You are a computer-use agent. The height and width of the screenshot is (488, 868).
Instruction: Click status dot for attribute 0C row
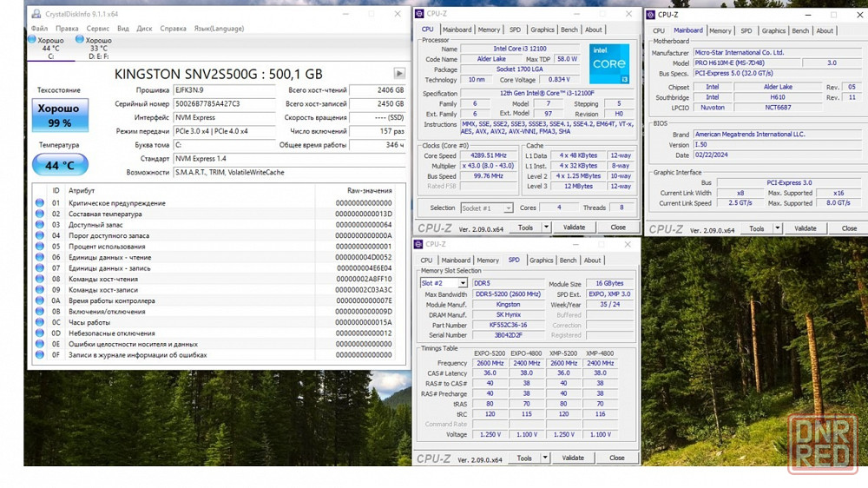click(40, 322)
